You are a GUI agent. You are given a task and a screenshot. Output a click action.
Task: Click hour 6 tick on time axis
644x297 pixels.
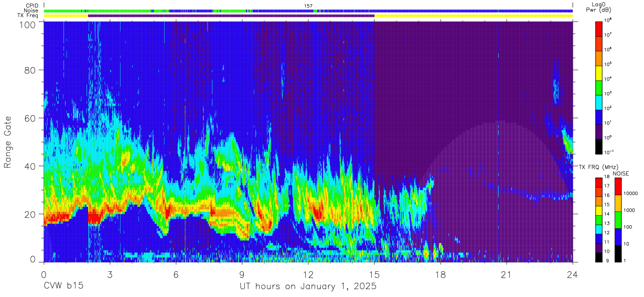pyautogui.click(x=176, y=274)
